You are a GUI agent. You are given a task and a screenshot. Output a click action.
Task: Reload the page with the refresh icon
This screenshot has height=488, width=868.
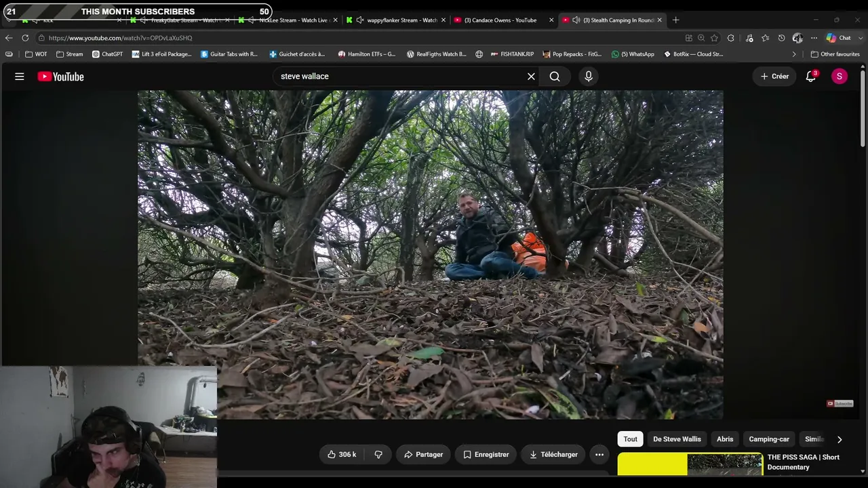click(25, 38)
